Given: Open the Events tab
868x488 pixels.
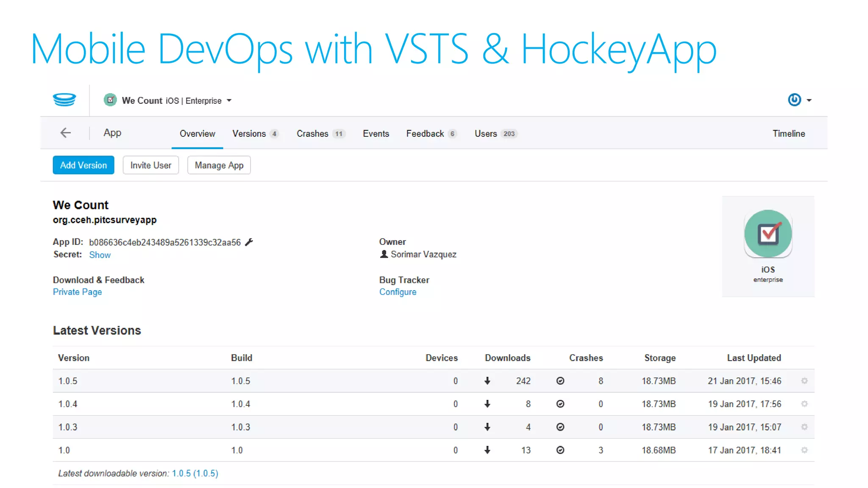Looking at the screenshot, I should click(376, 133).
